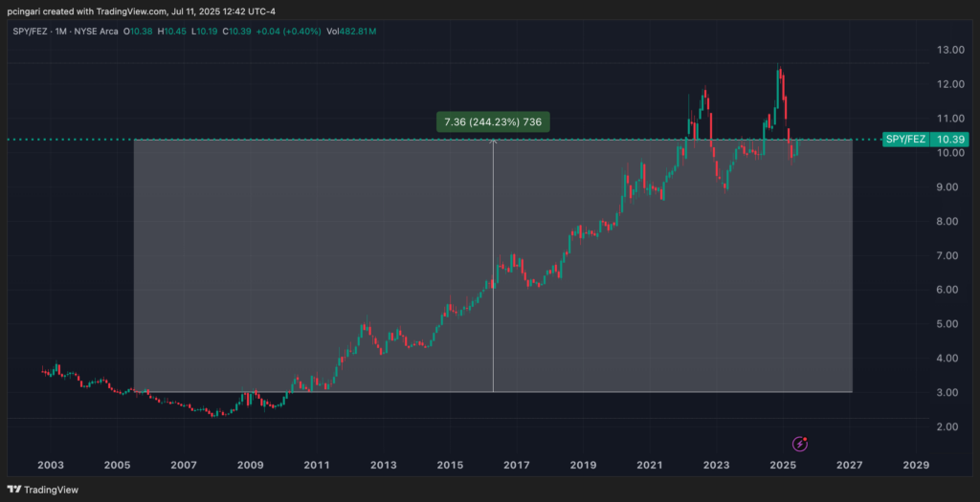
Task: Click the 2013 label on time axis
Action: tap(383, 465)
